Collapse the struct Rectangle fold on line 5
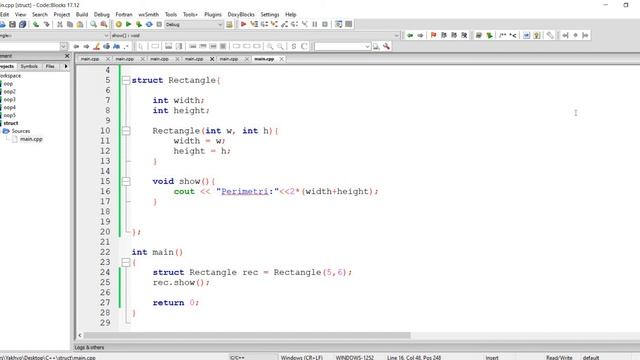 126,80
